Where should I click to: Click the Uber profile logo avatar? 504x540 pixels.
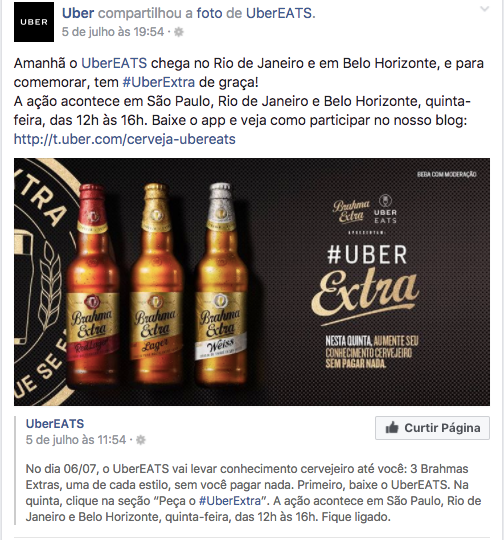pyautogui.click(x=34, y=22)
